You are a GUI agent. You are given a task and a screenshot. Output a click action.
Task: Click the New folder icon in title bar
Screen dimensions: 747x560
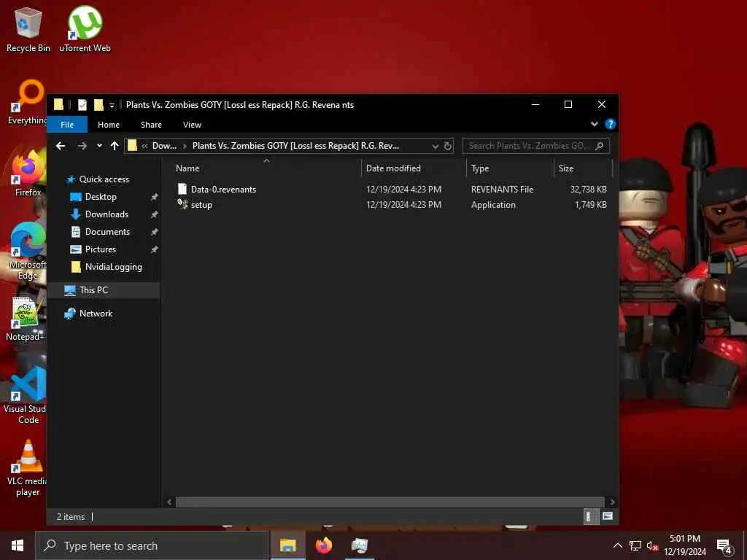pos(98,105)
